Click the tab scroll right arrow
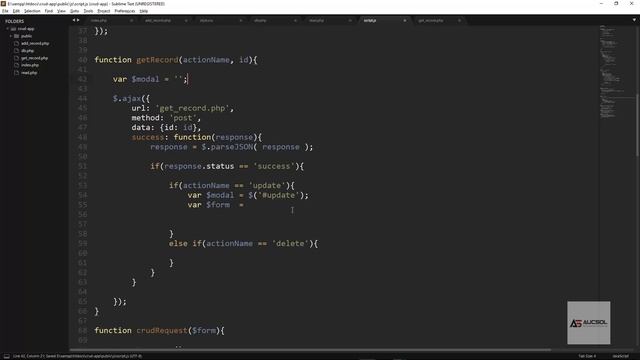This screenshot has width=640, height=360. pyautogui.click(x=78, y=20)
